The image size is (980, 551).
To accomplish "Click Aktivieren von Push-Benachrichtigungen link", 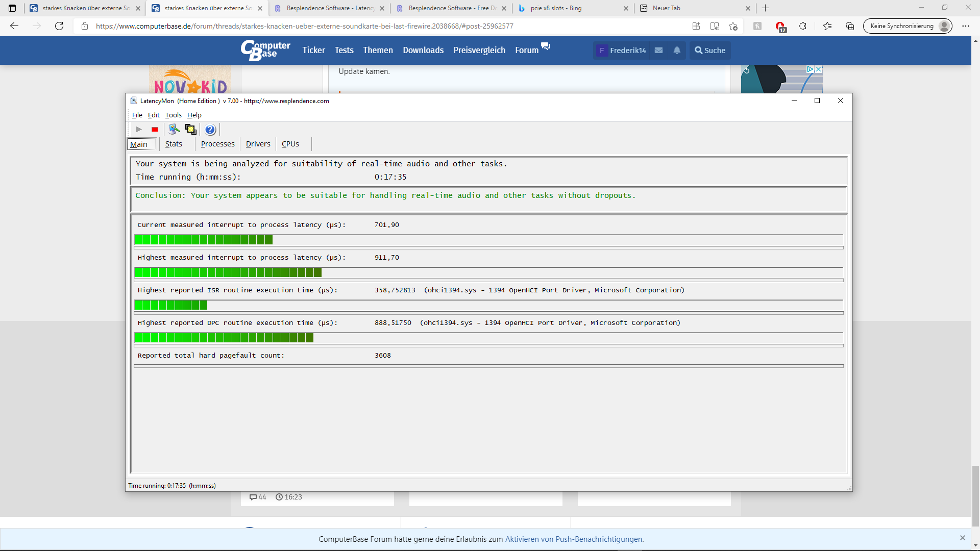I will (574, 539).
